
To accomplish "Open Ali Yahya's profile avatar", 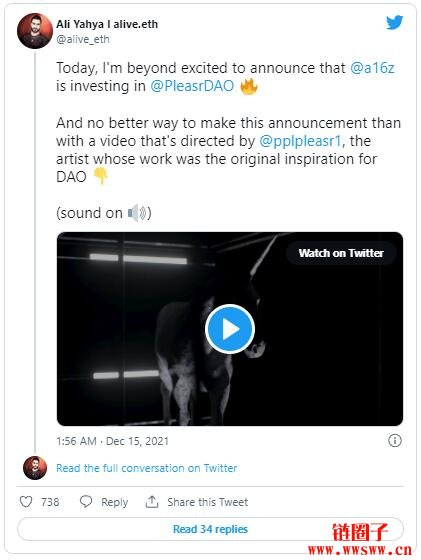I will tap(35, 31).
